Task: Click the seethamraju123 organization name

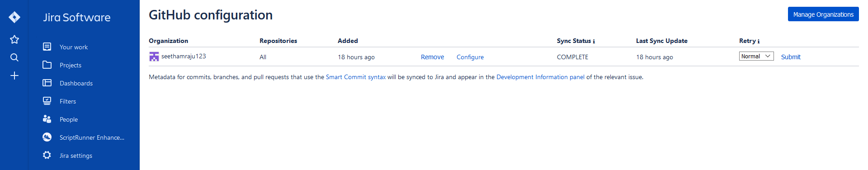Action: tap(184, 56)
